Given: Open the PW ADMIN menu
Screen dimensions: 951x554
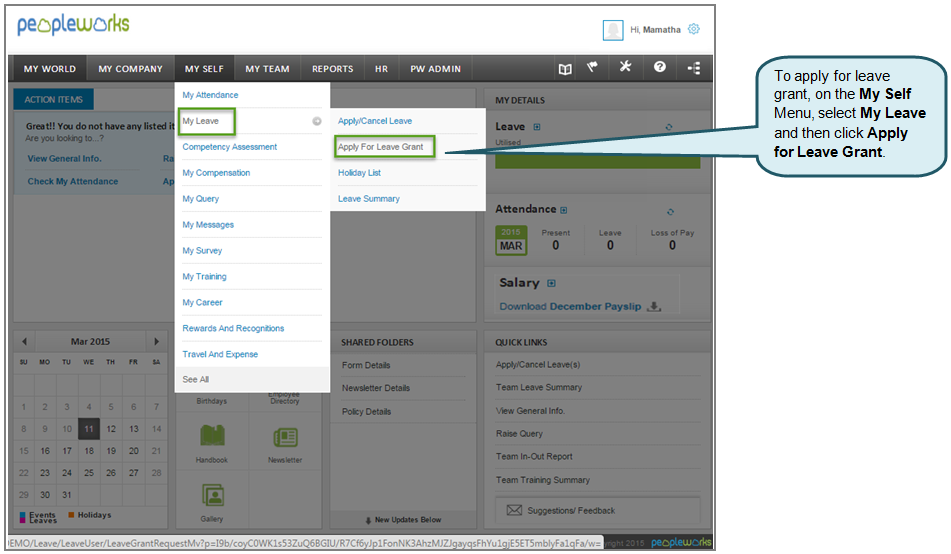Looking at the screenshot, I should 435,69.
